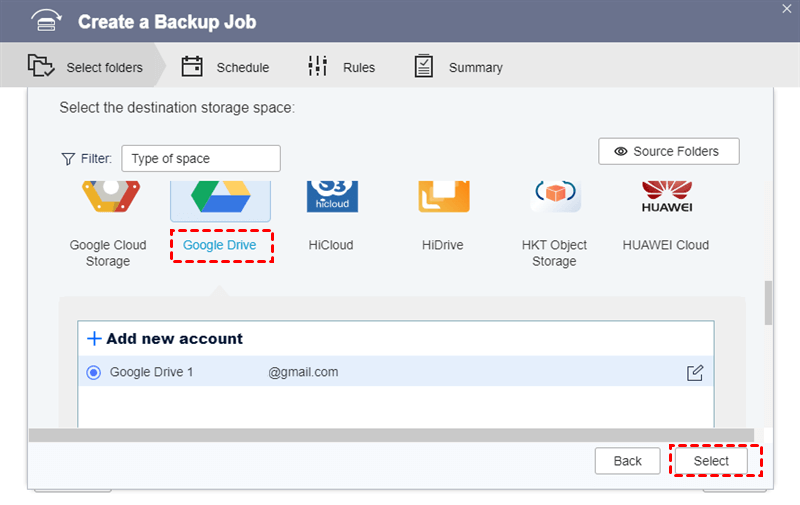The height and width of the screenshot is (505, 800).
Task: Select the Google Cloud Storage icon
Action: (x=108, y=197)
